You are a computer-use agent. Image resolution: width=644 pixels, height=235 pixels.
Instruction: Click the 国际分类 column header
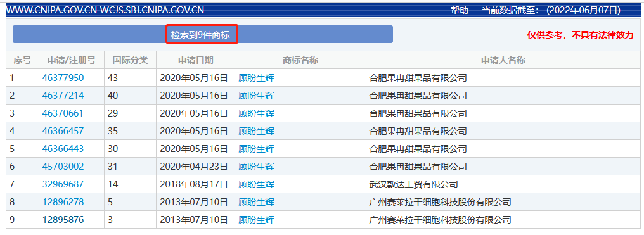(130, 60)
